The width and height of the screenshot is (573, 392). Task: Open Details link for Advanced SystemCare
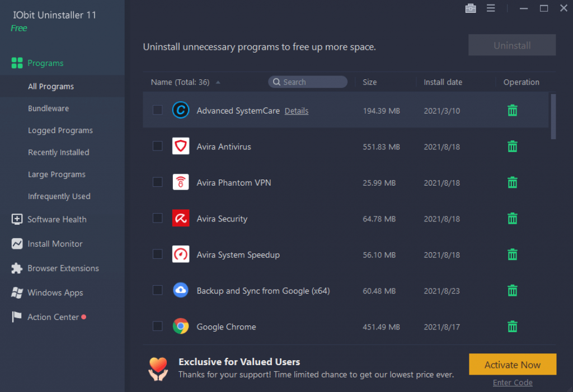pos(296,111)
